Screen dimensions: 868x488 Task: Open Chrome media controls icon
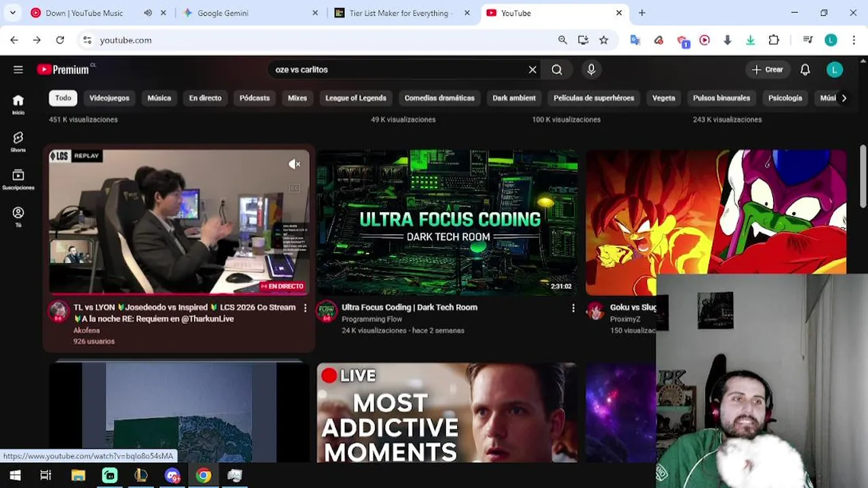808,40
